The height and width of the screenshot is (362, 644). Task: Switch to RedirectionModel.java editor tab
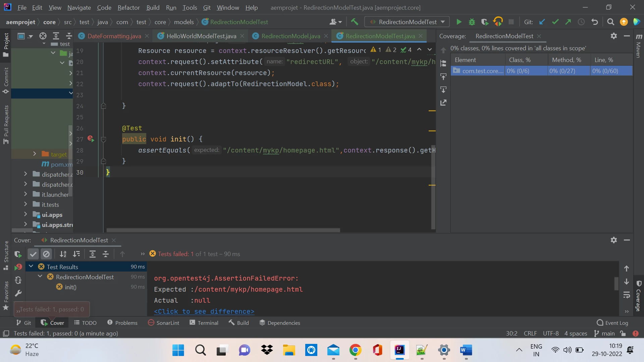(x=290, y=36)
